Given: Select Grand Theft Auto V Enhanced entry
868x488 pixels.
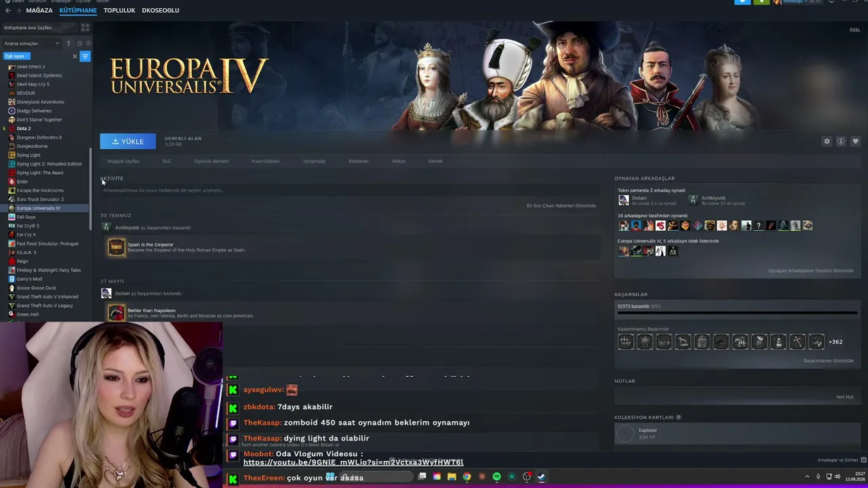Looking at the screenshot, I should click(x=47, y=297).
